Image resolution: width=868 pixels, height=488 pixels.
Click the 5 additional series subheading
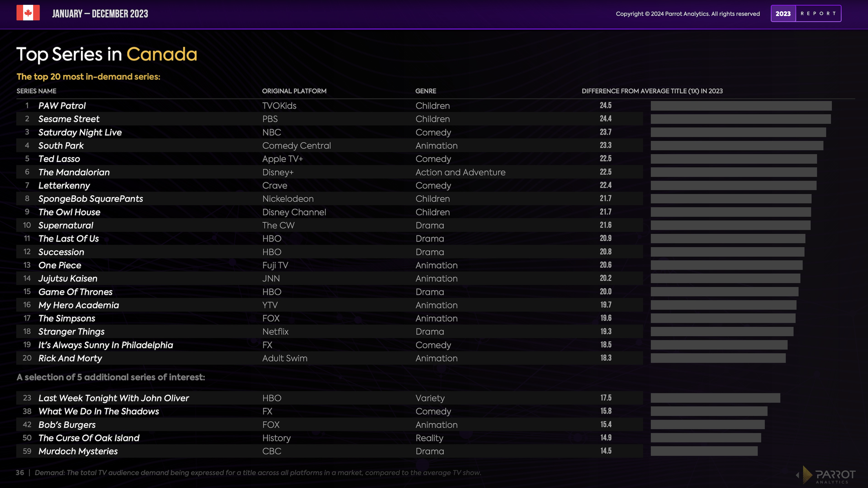click(111, 377)
